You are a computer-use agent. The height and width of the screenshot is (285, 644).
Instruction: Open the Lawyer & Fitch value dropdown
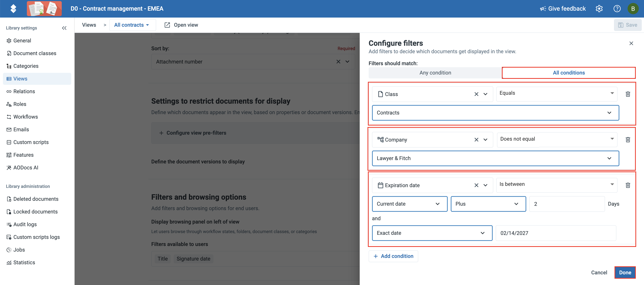[x=495, y=158]
